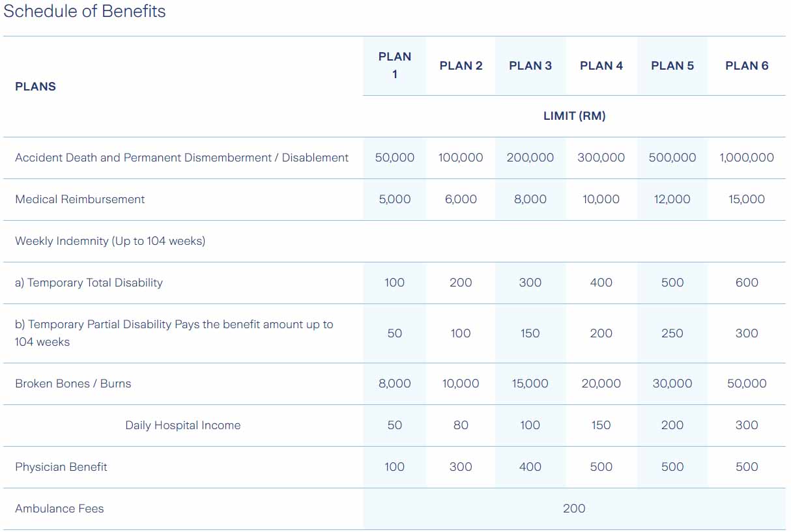The image size is (791, 532).
Task: Select the Daily Hospital Income label
Action: pyautogui.click(x=182, y=425)
